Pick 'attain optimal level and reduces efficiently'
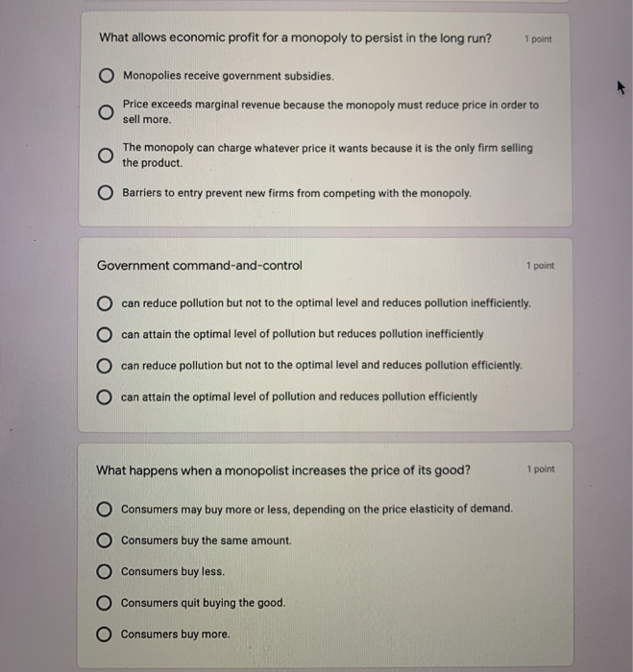Viewport: 633px width, 672px height. click(104, 397)
